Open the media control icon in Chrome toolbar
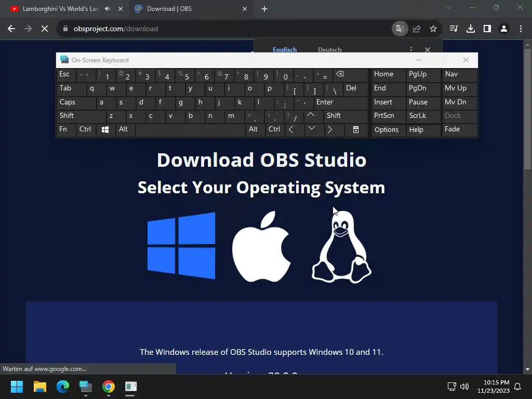 [x=454, y=29]
